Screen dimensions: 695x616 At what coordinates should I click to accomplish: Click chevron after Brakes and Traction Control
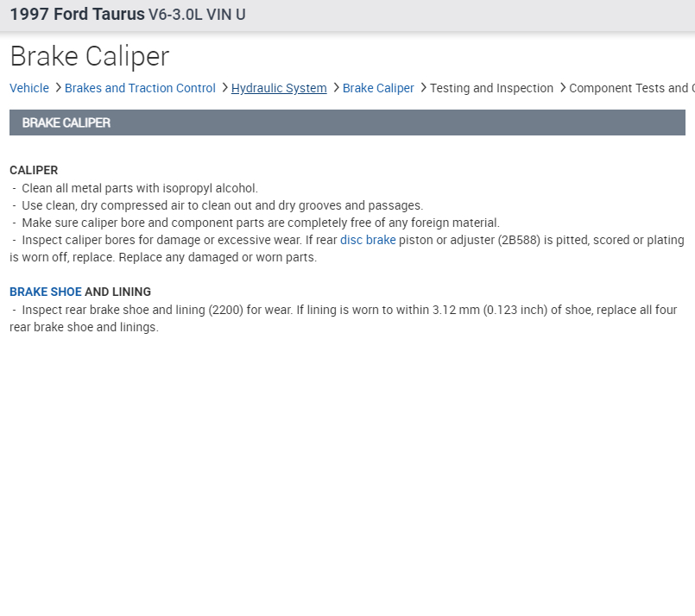pyautogui.click(x=224, y=88)
